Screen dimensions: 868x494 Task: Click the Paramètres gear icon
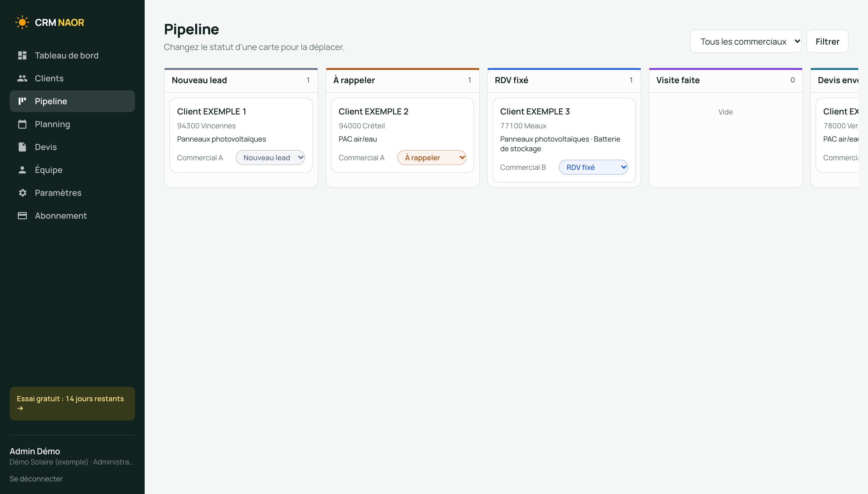pyautogui.click(x=22, y=193)
